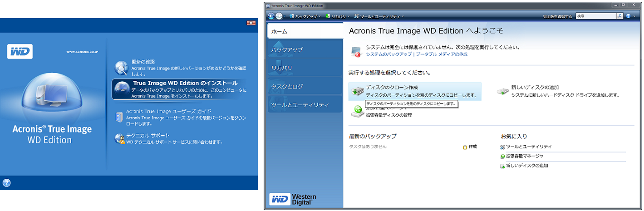Viewport: 644px width, 211px height.
Task: Click green icon beside favorites 拡張容量マネージャ
Action: point(503,157)
